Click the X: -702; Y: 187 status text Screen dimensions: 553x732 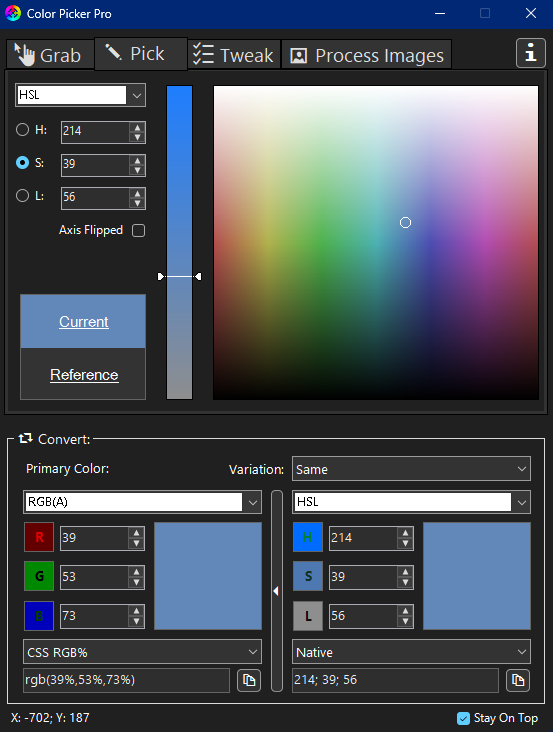pos(50,718)
